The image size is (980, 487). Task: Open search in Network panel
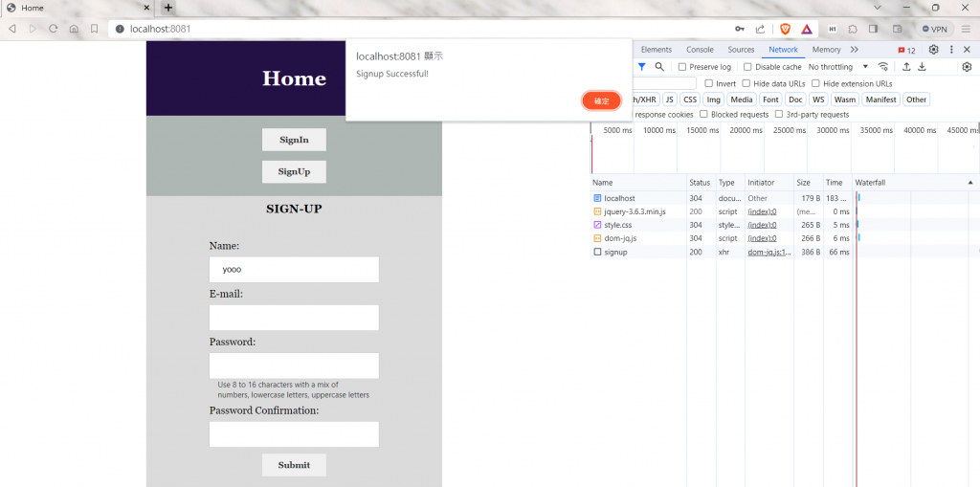point(658,66)
